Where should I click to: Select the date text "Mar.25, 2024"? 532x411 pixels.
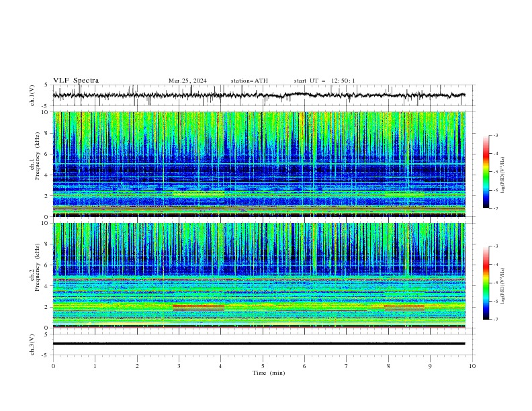click(187, 81)
